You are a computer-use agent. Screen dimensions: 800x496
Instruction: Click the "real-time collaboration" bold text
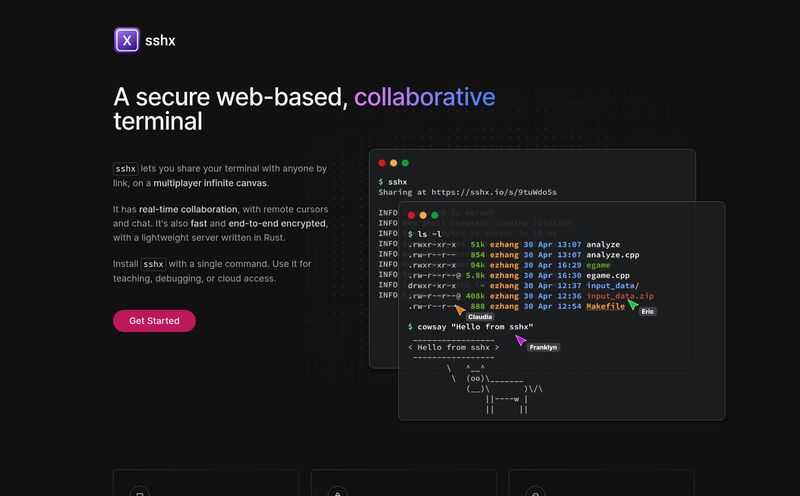(x=188, y=209)
